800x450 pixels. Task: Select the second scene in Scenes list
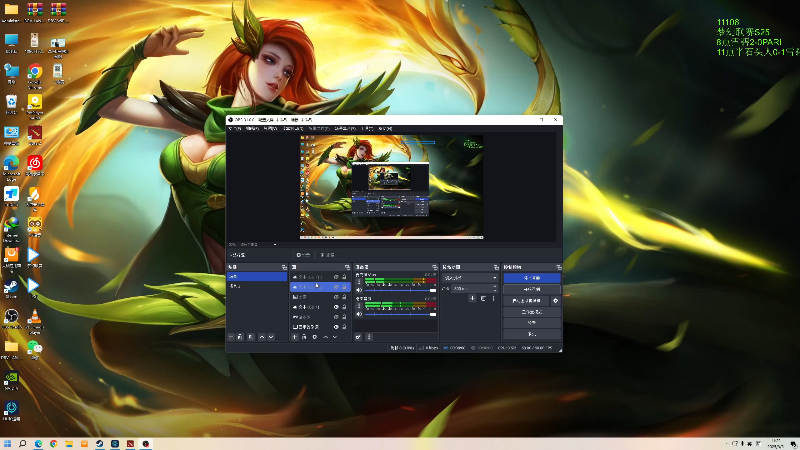(x=257, y=286)
